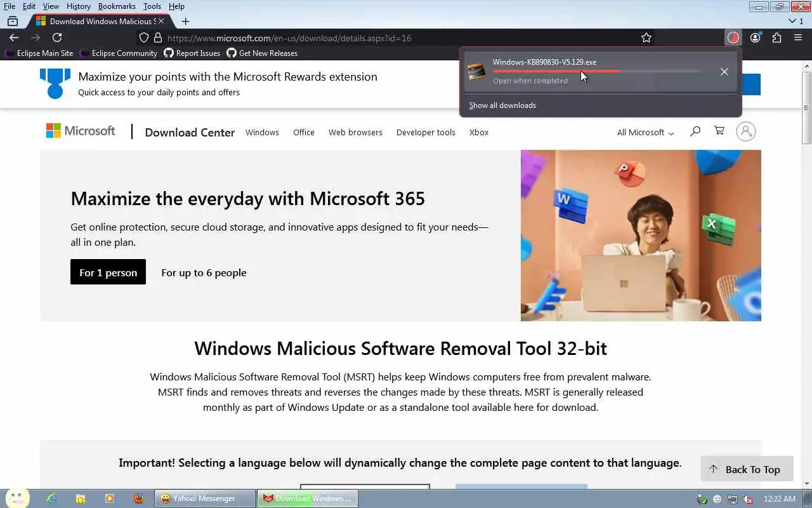Click the downloads progress toolbar icon

(x=733, y=37)
